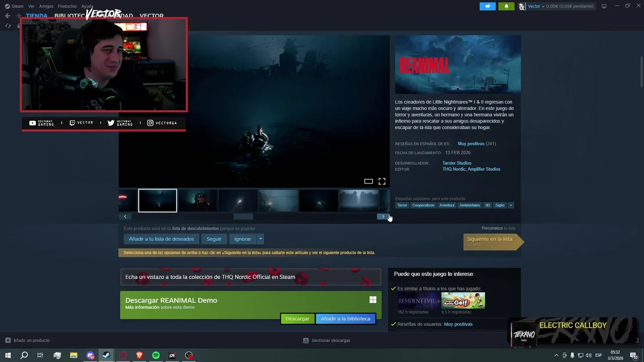
Task: Click the Vector profile avatar picture
Action: [x=522, y=6]
